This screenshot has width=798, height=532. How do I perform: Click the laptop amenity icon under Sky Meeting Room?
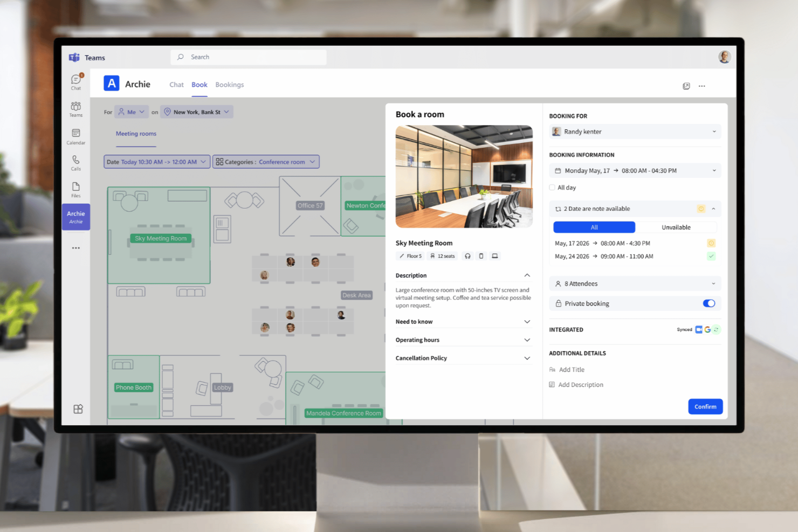[495, 255]
